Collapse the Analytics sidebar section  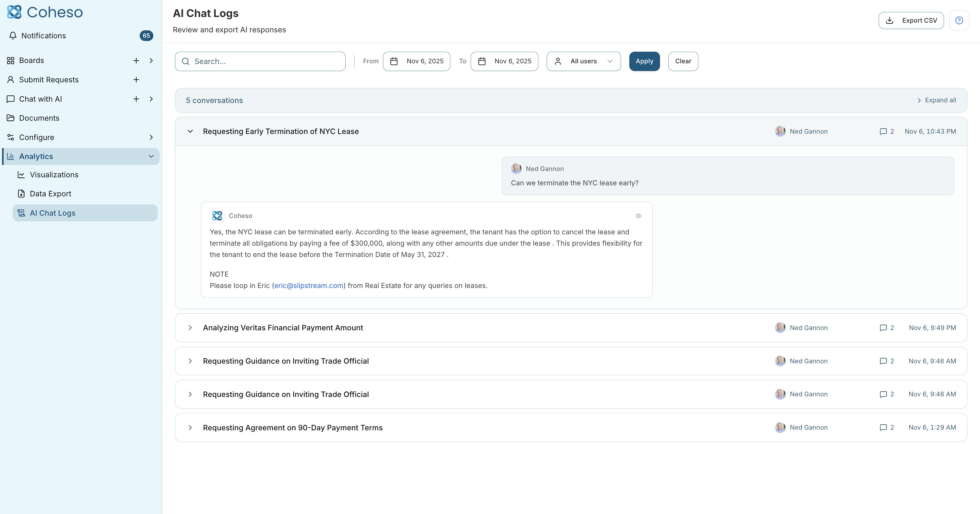151,156
